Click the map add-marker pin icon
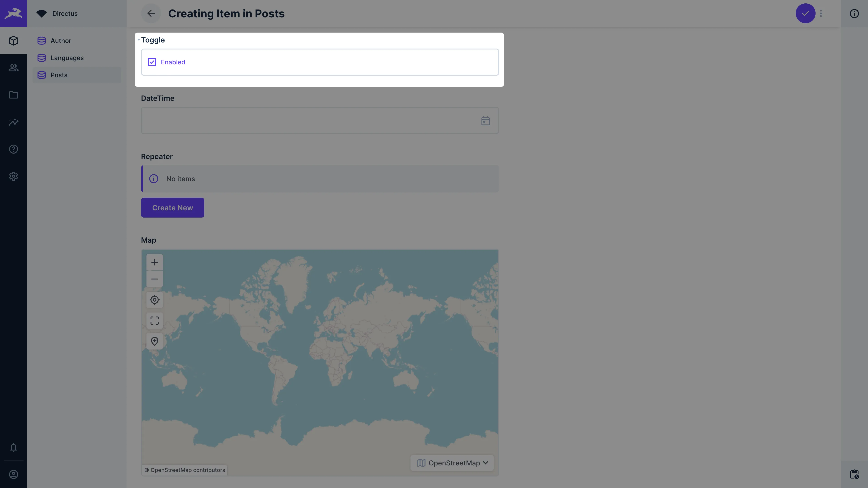The image size is (868, 488). (154, 341)
